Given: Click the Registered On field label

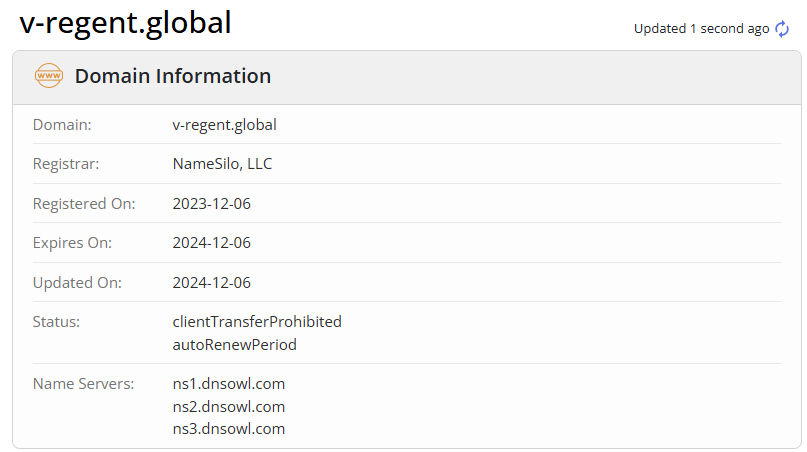Looking at the screenshot, I should point(84,204).
